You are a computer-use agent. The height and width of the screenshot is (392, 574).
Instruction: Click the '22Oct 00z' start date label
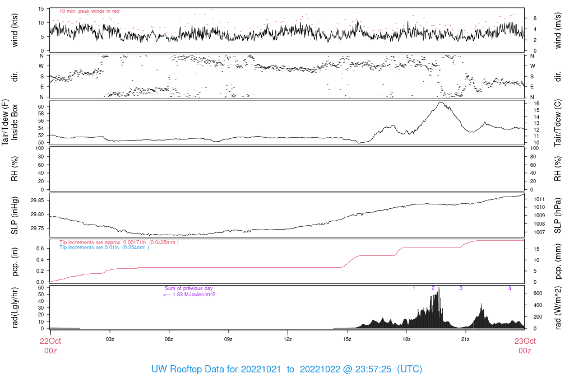tap(50, 346)
